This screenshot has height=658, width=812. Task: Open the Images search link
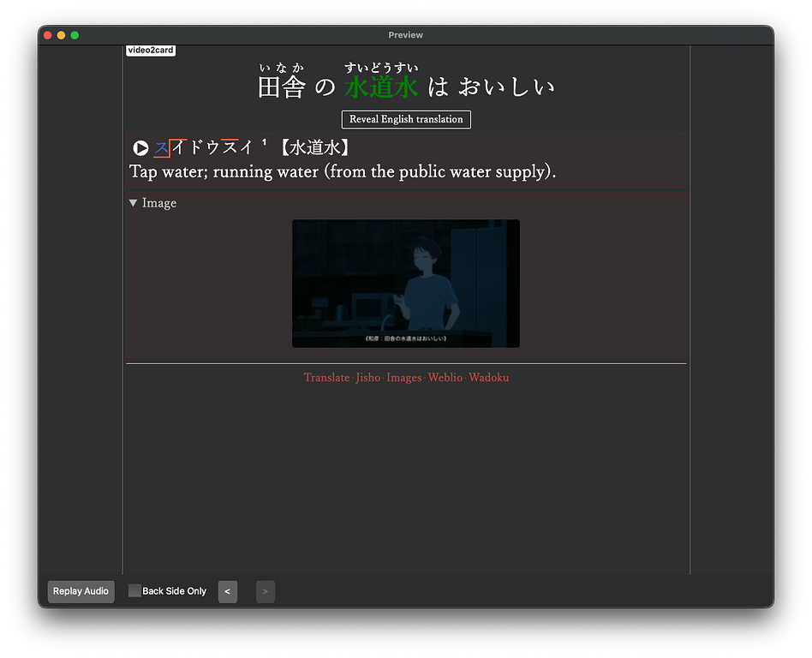click(x=403, y=377)
